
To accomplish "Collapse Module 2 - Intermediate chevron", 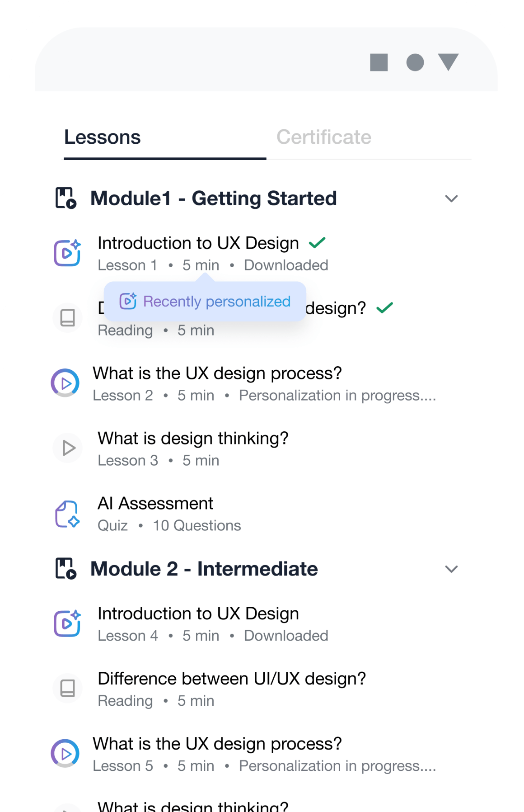I will point(451,569).
